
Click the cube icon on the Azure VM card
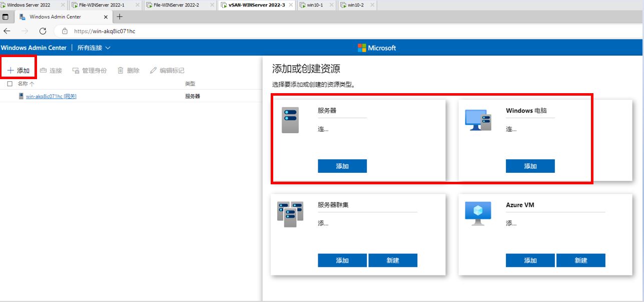pos(478,213)
